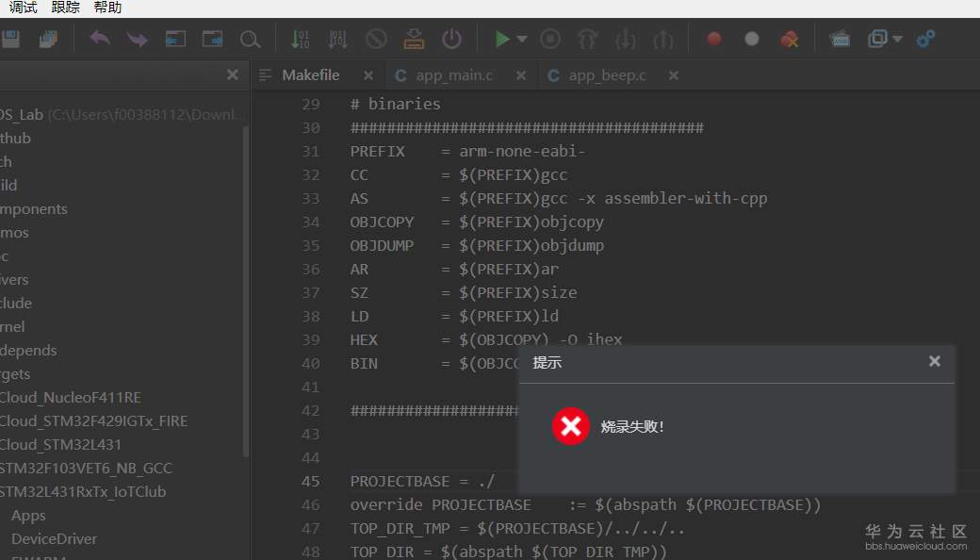Click the Step Over debug icon
980x560 pixels.
586,39
